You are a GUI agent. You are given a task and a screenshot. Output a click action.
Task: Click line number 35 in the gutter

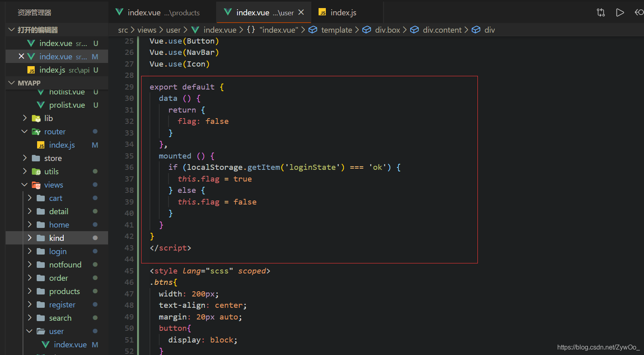pos(129,156)
